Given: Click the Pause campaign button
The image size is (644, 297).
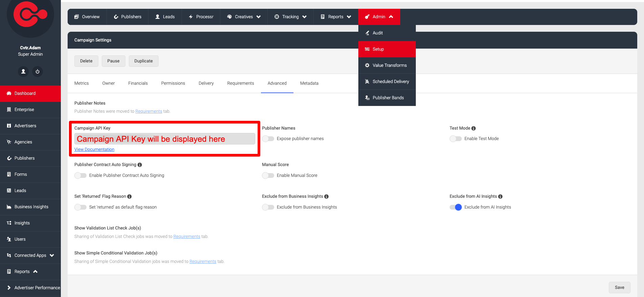Looking at the screenshot, I should click(x=114, y=61).
